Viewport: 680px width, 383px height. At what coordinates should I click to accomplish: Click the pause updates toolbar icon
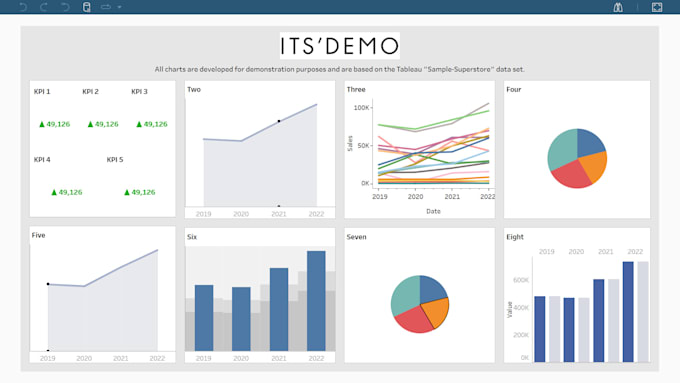click(106, 7)
